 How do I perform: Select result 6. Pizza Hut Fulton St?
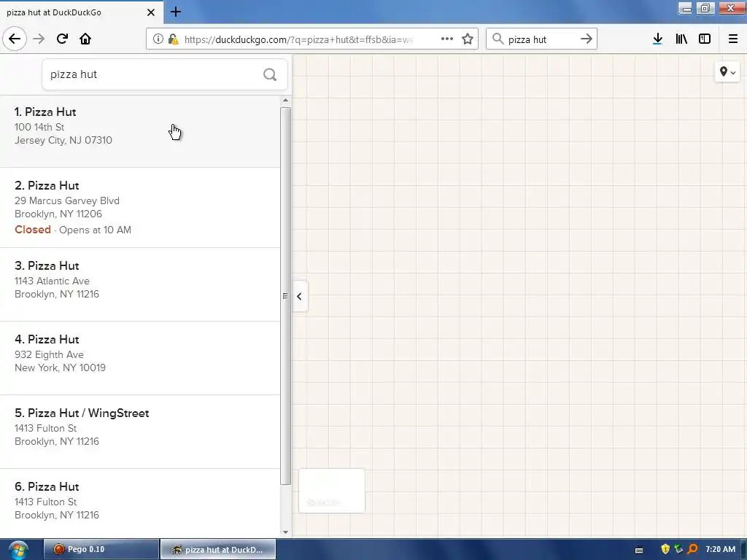tap(140, 502)
